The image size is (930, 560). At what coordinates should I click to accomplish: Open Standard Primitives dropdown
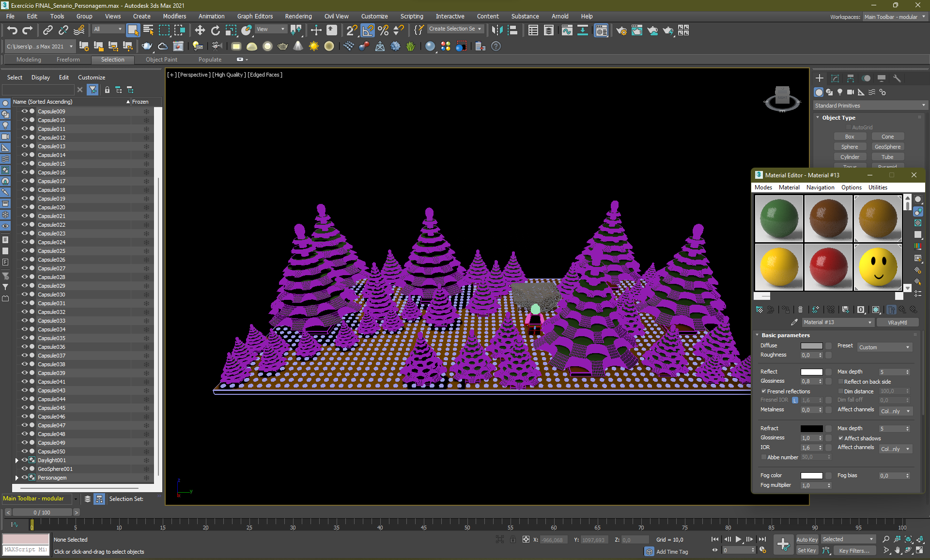869,105
